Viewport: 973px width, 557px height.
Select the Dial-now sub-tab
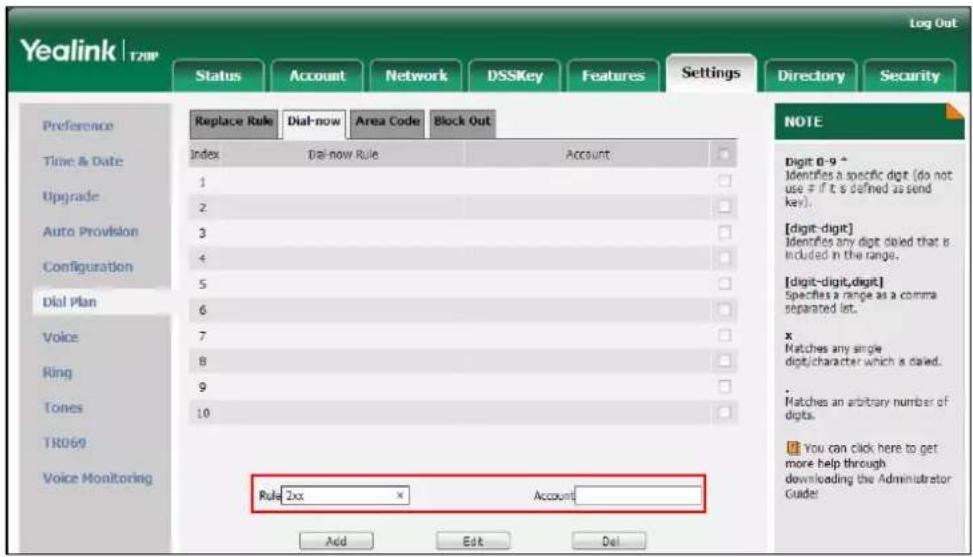point(314,122)
